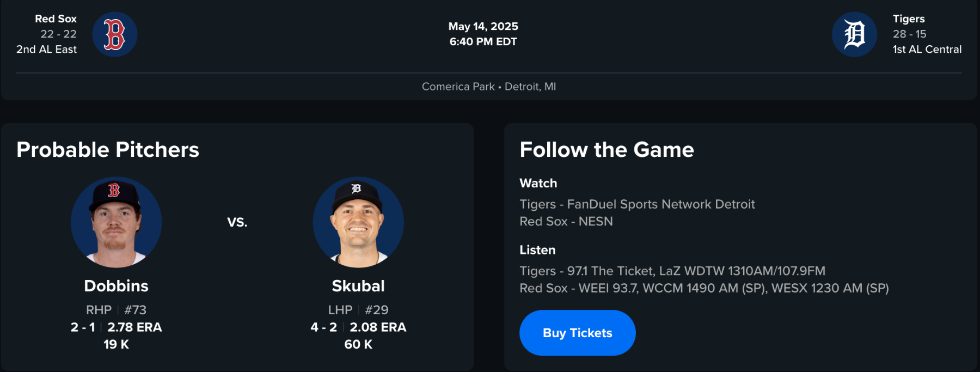Open Skubal pitcher headshot photo

[358, 222]
